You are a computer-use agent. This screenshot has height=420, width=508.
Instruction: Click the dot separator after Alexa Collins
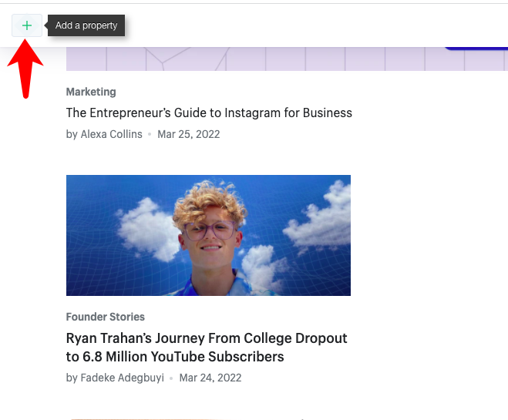(150, 134)
